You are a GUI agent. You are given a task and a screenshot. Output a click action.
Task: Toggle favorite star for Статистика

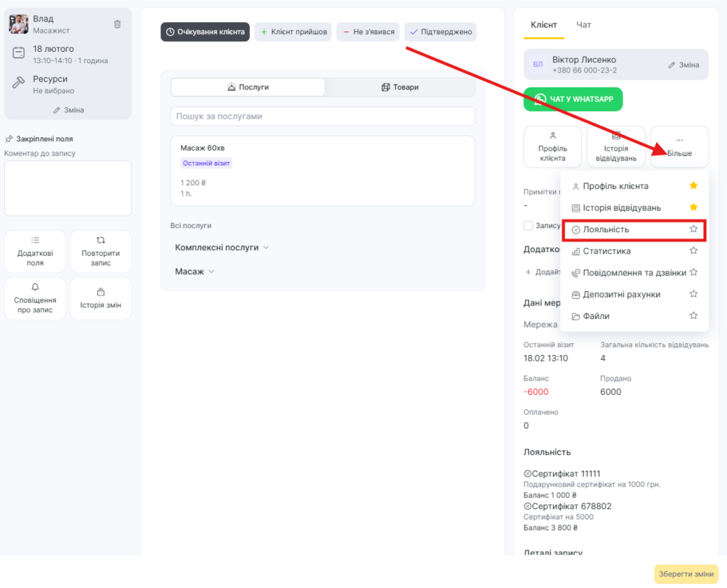pyautogui.click(x=694, y=251)
